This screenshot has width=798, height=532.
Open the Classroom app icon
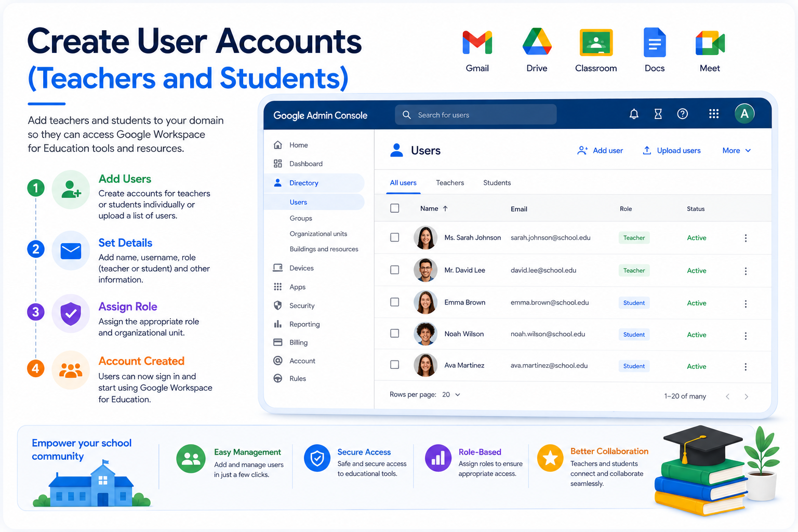596,43
